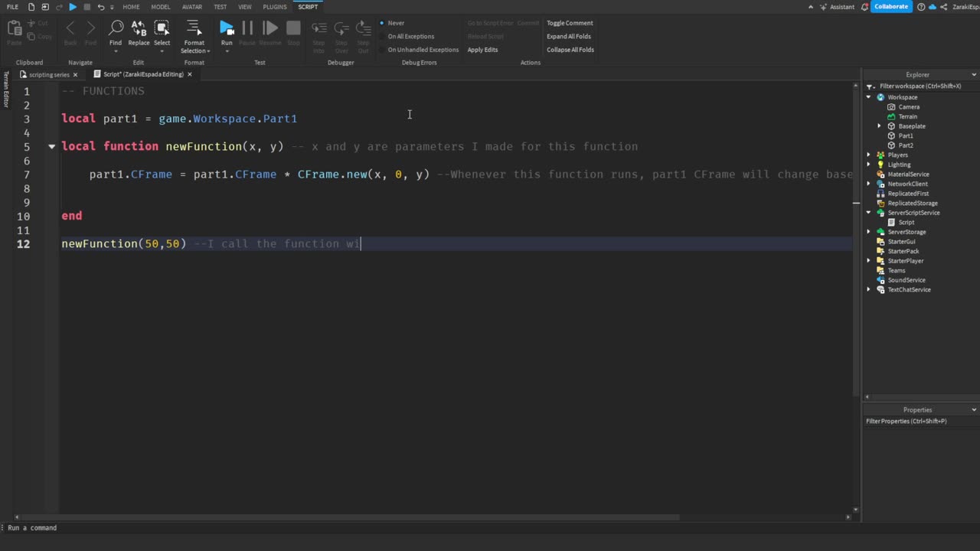Click the help question mark icon

[x=921, y=7]
